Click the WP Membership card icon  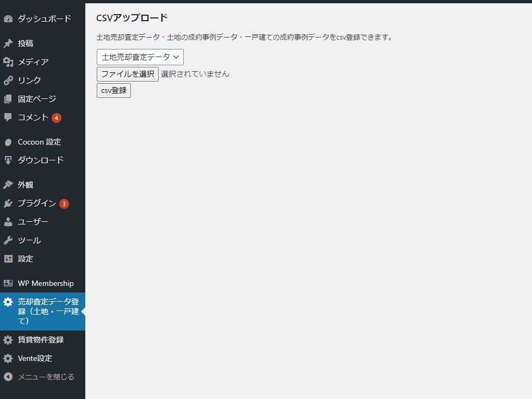8,283
